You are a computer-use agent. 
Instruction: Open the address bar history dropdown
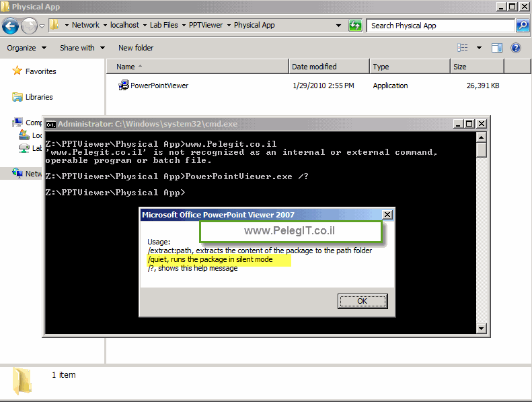(x=338, y=26)
